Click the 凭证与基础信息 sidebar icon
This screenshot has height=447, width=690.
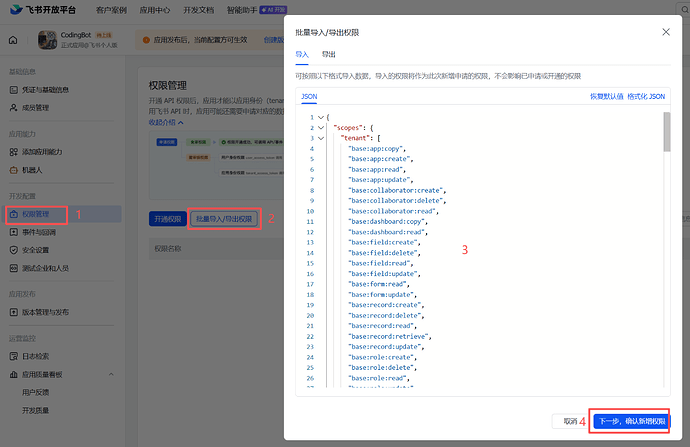click(14, 90)
